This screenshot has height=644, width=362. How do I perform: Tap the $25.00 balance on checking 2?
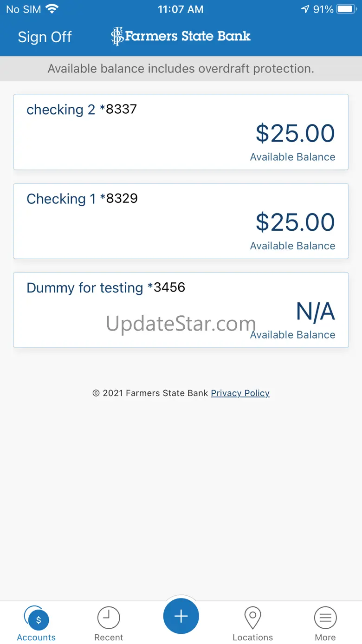click(295, 134)
